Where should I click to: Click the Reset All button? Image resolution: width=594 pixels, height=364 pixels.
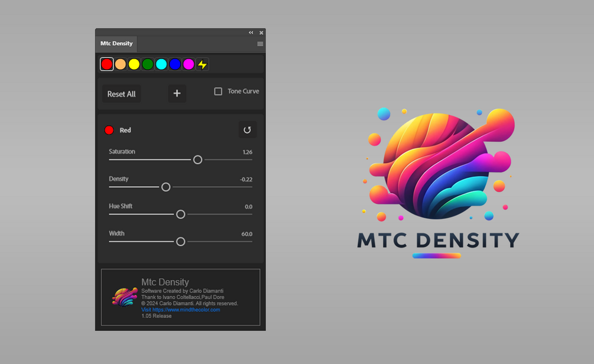coord(121,94)
